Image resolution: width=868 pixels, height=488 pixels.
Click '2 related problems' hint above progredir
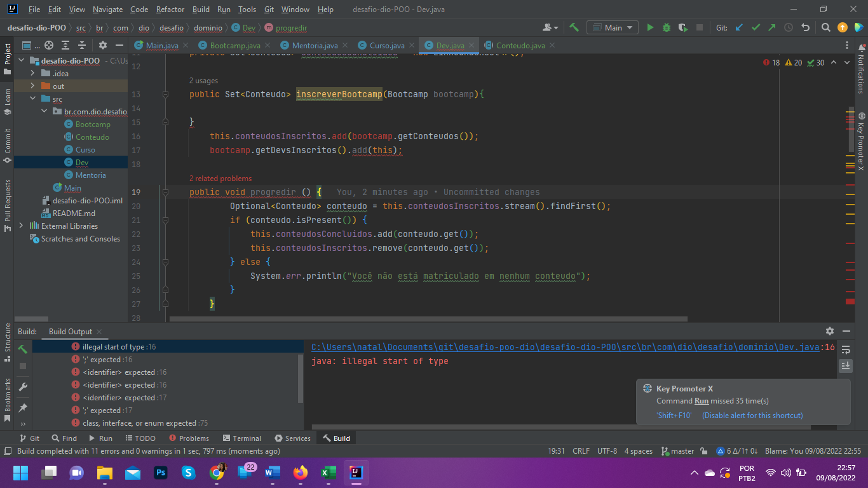220,179
